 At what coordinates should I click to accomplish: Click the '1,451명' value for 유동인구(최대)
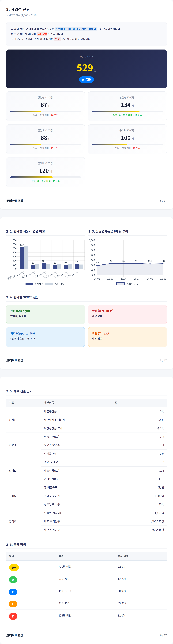pos(159,513)
